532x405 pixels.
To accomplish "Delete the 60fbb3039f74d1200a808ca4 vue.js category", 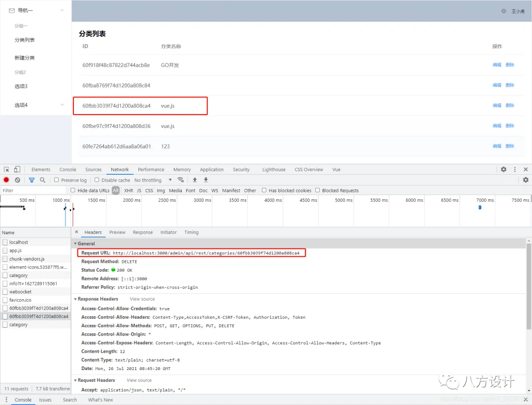I will [x=510, y=105].
